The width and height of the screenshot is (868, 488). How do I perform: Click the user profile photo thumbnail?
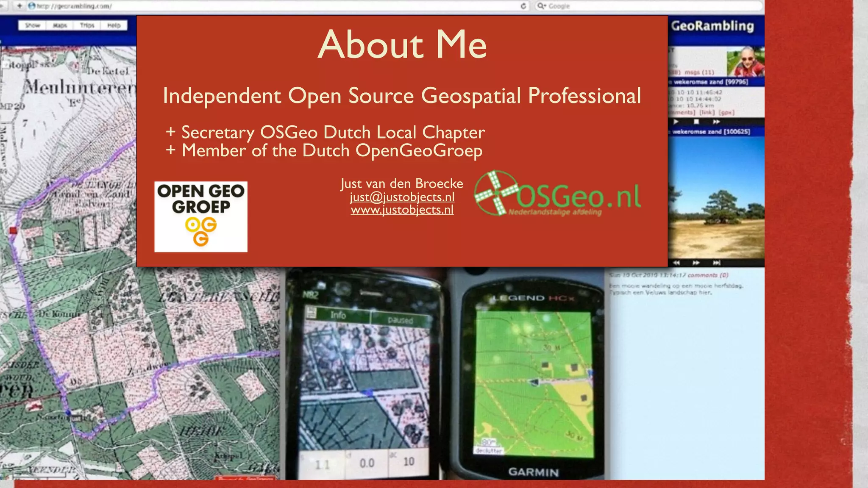745,62
